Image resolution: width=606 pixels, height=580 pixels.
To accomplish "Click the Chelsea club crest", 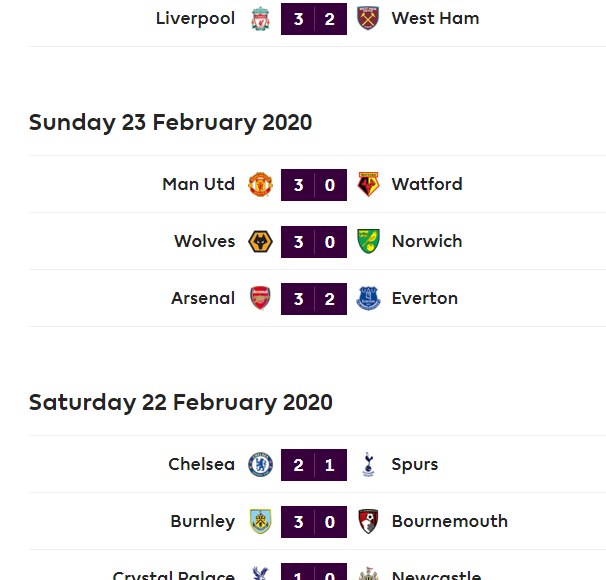I will 261,464.
